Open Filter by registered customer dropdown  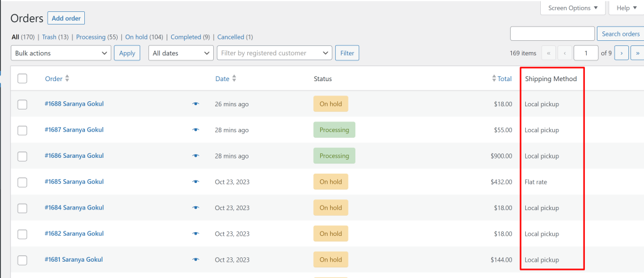pyautogui.click(x=274, y=53)
